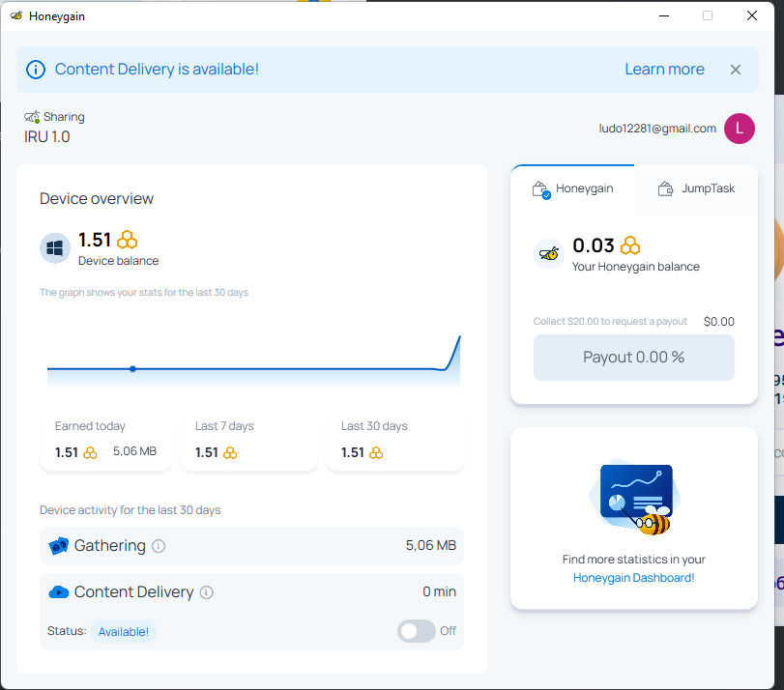Click the ludo12281@gmail.com account email
This screenshot has height=690, width=784.
pyautogui.click(x=657, y=129)
